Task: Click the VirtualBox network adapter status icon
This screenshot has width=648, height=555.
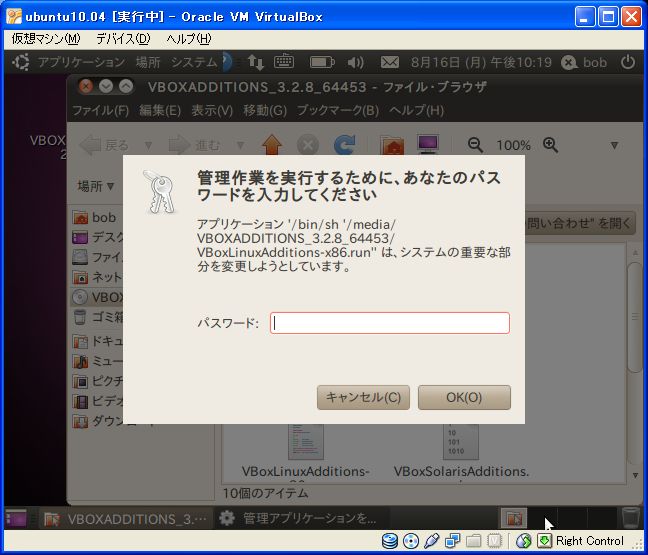Action: tap(452, 541)
